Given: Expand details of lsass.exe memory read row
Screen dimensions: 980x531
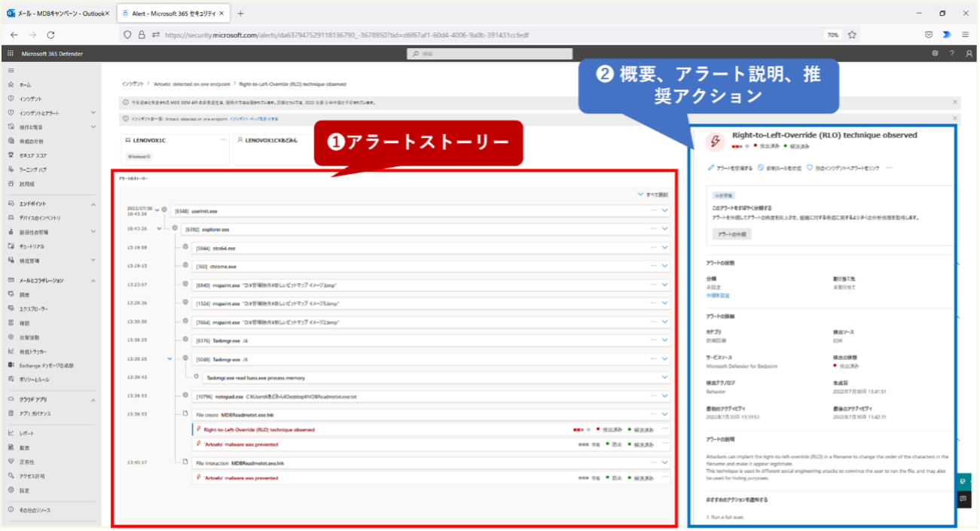Looking at the screenshot, I should pyautogui.click(x=665, y=377).
